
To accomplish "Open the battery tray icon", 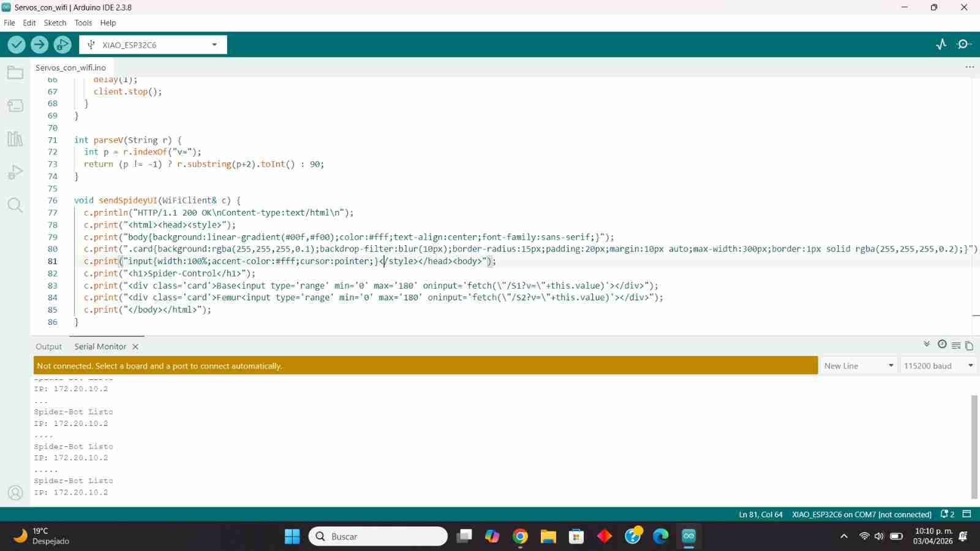I will click(896, 536).
